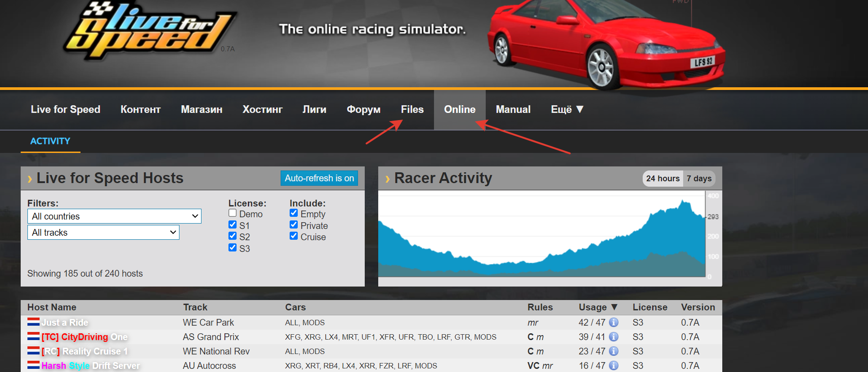Open the Manual page
This screenshot has height=372, width=868.
513,109
